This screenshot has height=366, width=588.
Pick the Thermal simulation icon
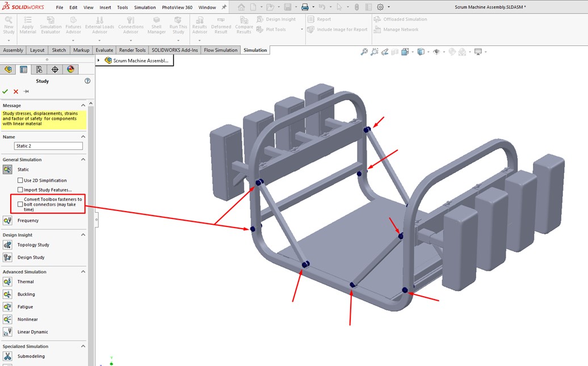pos(7,282)
